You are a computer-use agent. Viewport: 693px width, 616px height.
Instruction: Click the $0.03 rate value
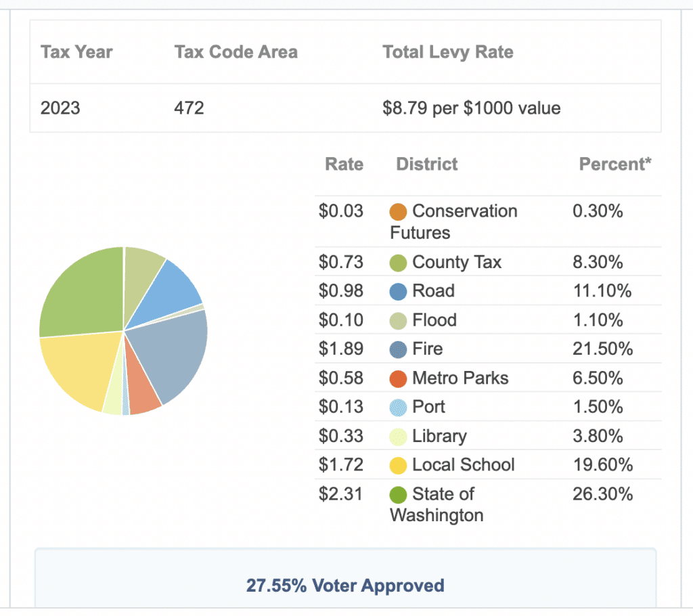341,211
